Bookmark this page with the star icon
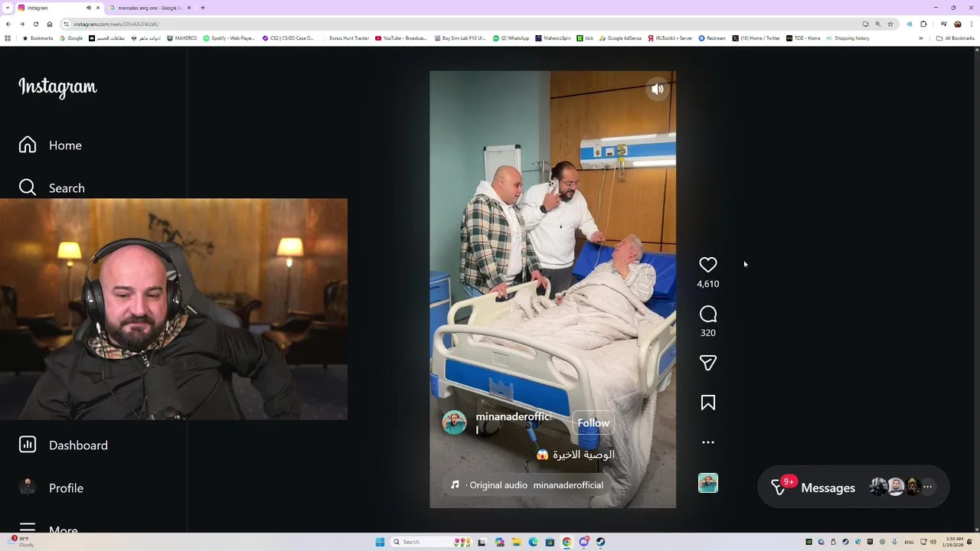Screen dimensions: 980x551 (890, 24)
